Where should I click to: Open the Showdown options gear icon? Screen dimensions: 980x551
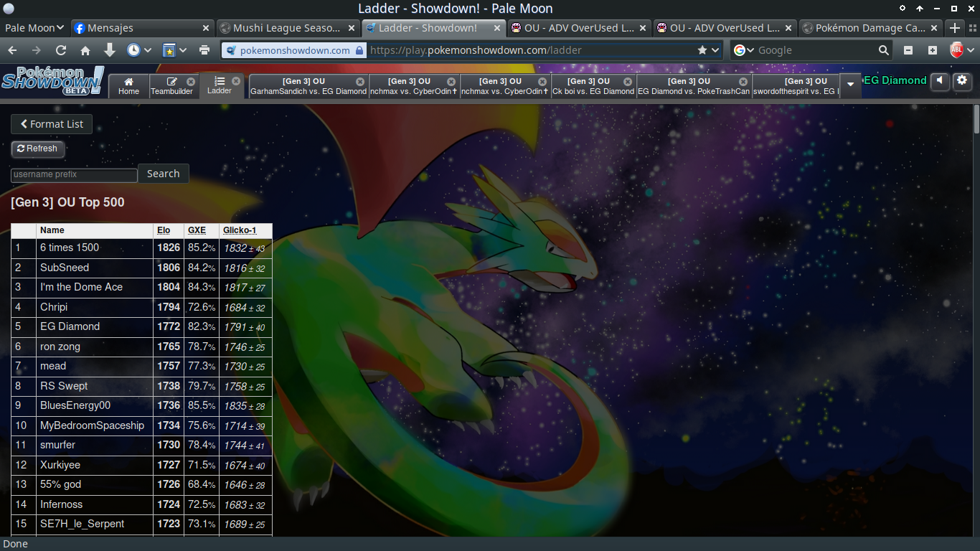tap(962, 80)
